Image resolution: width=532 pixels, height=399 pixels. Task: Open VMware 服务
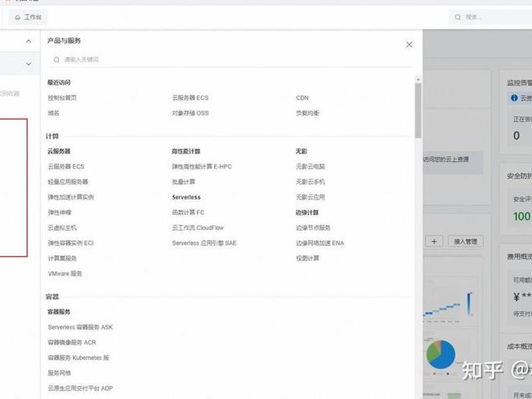click(65, 273)
